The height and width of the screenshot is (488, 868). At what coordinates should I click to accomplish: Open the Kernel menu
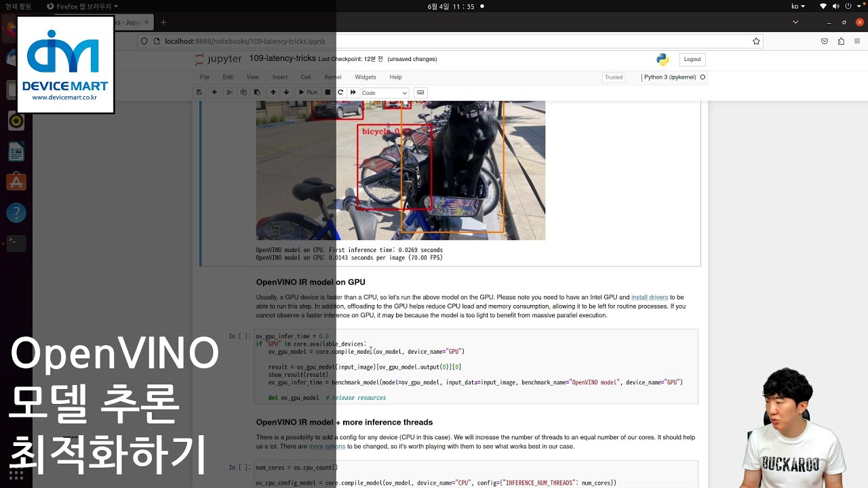(333, 77)
